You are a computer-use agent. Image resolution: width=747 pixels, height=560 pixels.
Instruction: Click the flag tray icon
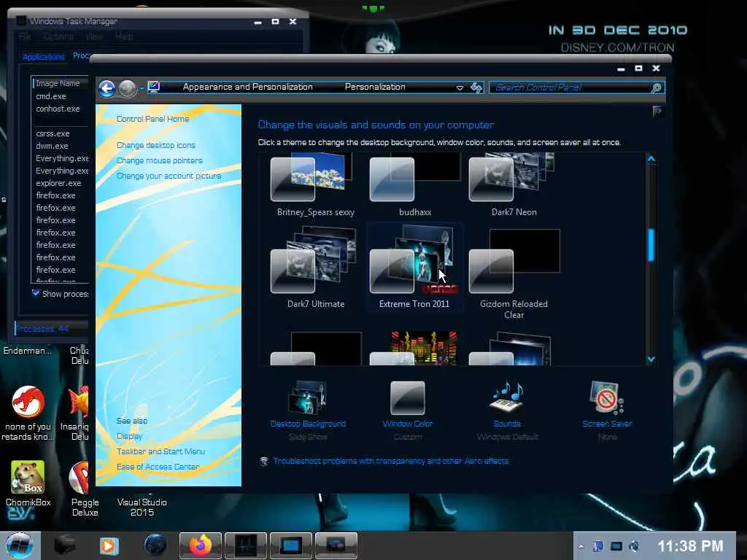[x=598, y=546]
